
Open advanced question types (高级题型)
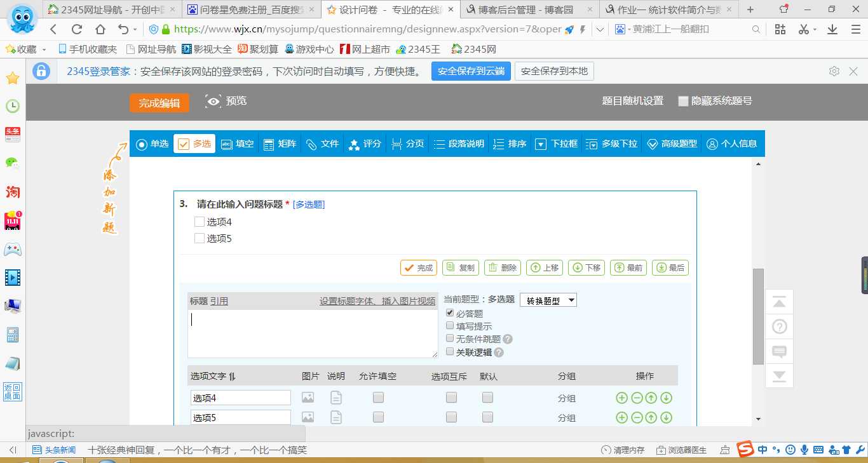click(672, 144)
